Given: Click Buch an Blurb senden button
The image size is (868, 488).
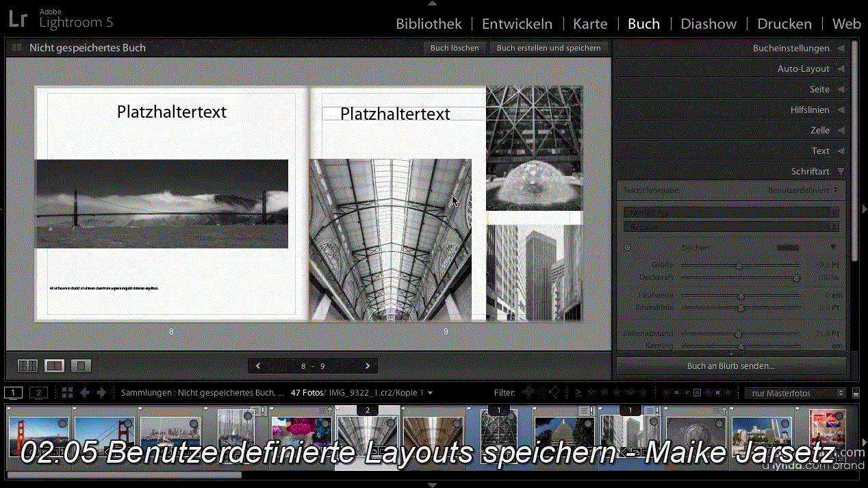Looking at the screenshot, I should (x=731, y=366).
